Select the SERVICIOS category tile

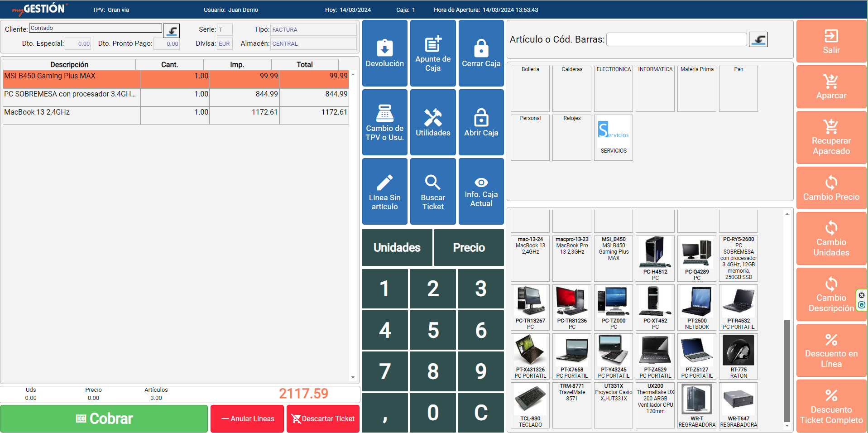tap(614, 138)
